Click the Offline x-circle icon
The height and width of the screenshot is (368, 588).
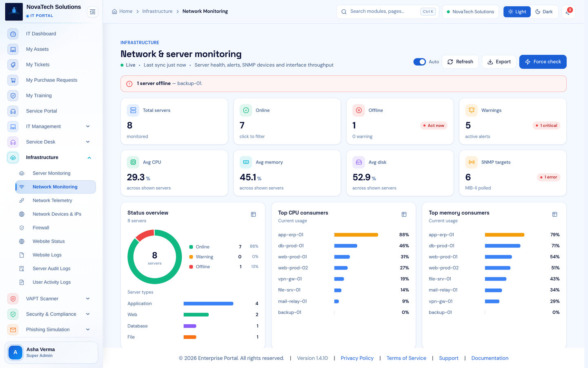359,110
